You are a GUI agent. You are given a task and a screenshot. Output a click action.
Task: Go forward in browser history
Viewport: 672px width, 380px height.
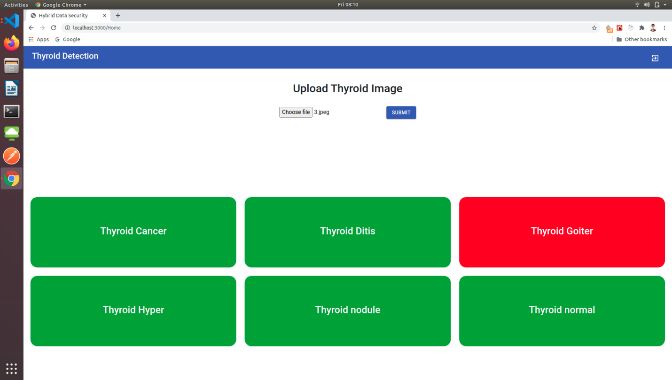[x=42, y=27]
